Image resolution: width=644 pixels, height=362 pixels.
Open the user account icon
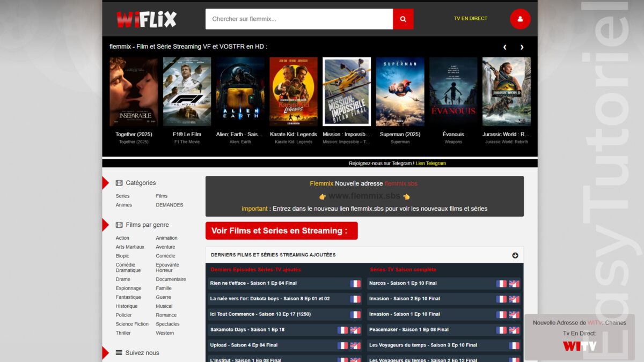(520, 19)
